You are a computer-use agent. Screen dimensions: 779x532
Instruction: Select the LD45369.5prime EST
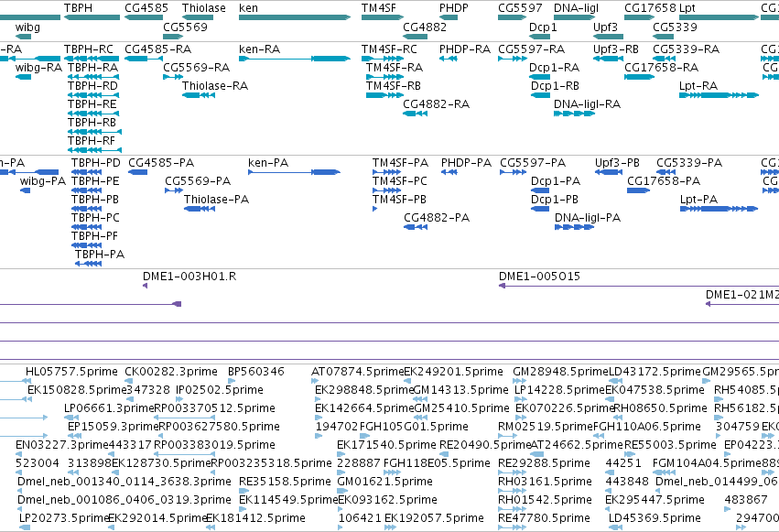616,527
